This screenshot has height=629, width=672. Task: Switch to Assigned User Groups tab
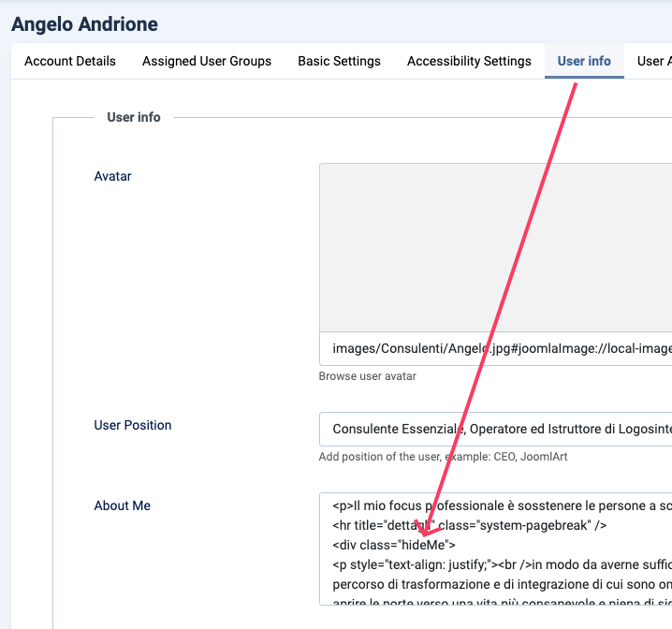coord(207,61)
